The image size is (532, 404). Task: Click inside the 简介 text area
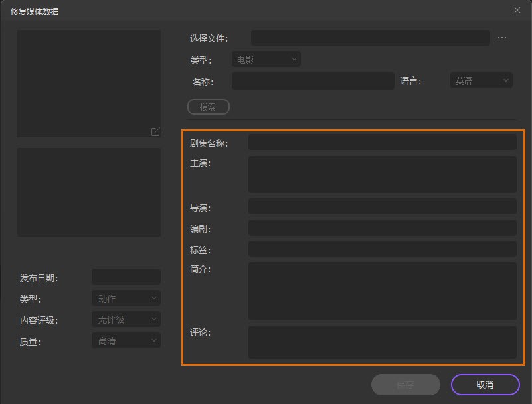(x=382, y=291)
